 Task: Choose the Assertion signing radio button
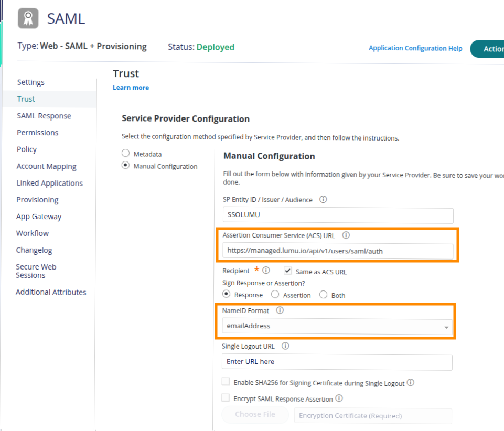pos(275,295)
